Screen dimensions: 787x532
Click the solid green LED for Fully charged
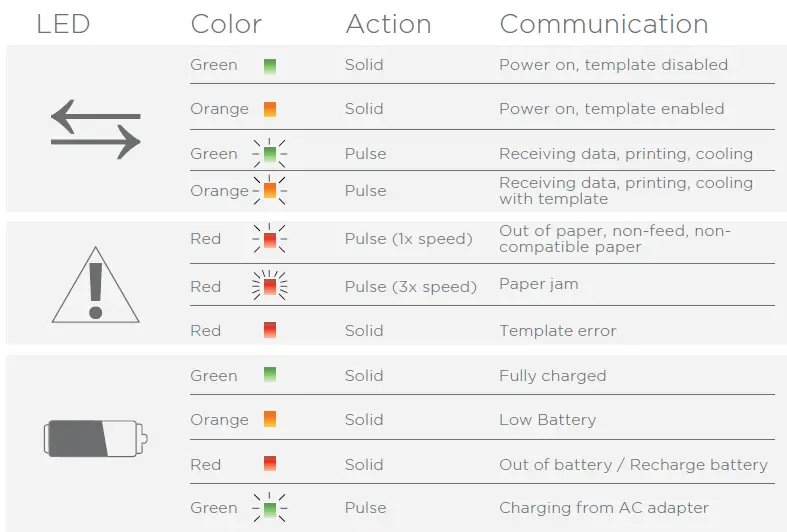pos(270,375)
